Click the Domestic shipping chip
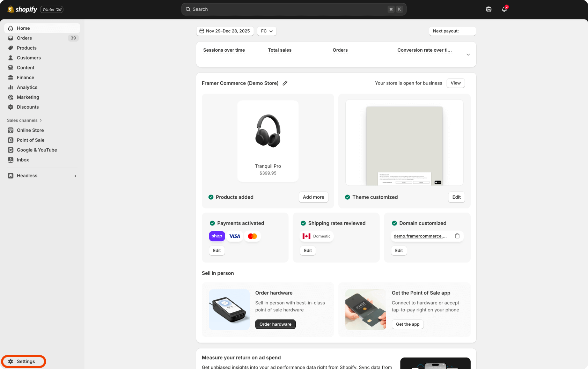Viewport: 588px width, 369px height. (x=317, y=236)
